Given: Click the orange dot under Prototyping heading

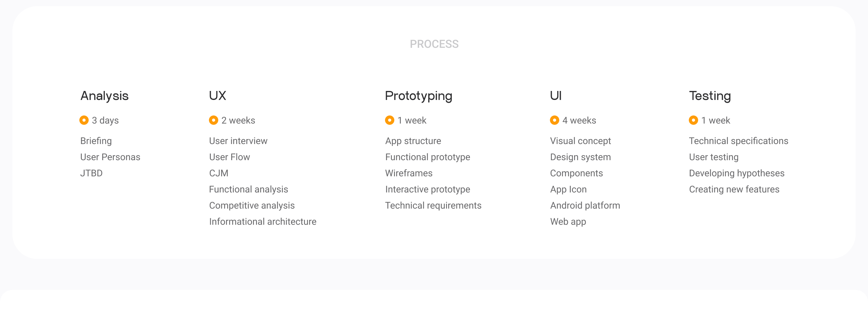Looking at the screenshot, I should (x=390, y=120).
